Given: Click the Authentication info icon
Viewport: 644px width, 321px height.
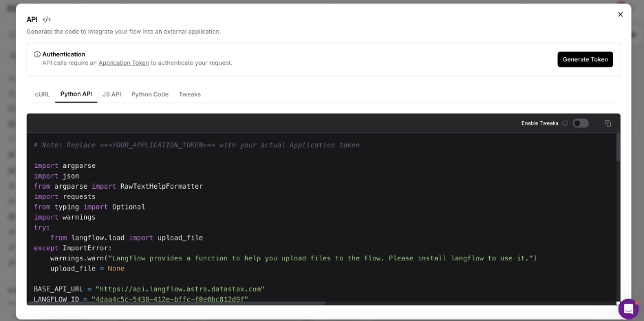Looking at the screenshot, I should pos(37,54).
